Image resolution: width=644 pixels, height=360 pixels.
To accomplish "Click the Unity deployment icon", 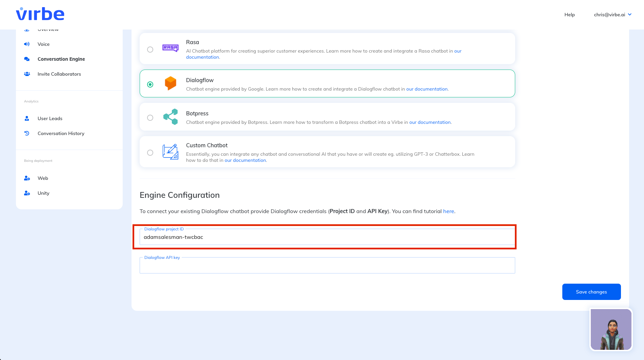I will [x=27, y=193].
